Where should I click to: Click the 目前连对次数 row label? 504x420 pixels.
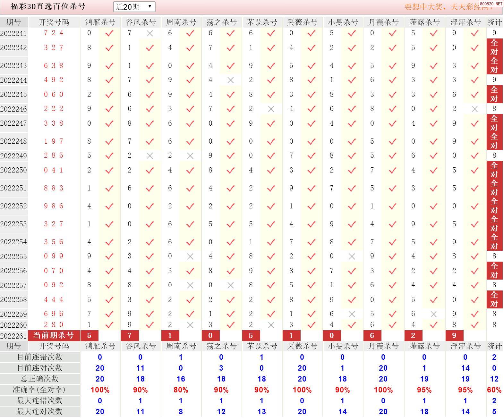pyautogui.click(x=40, y=368)
